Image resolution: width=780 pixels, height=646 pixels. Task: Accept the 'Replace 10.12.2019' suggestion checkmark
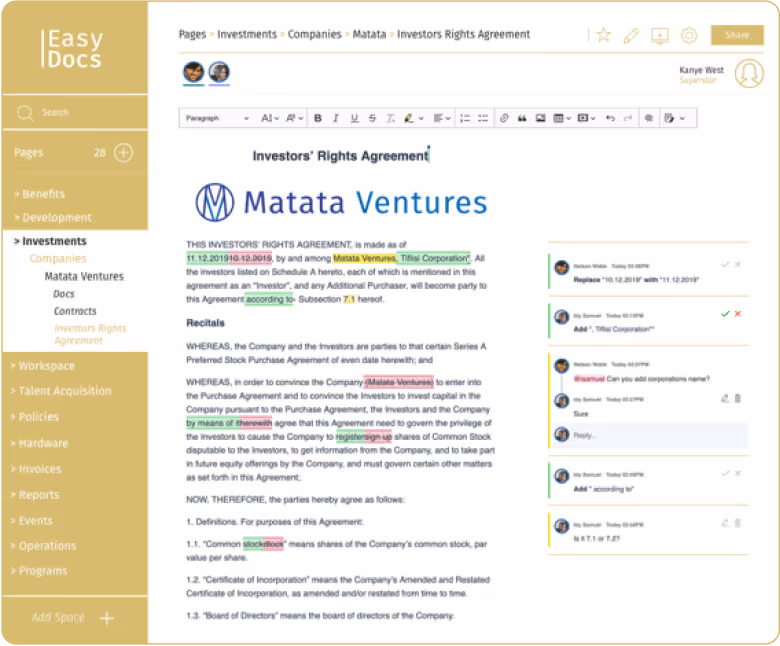[x=725, y=265]
